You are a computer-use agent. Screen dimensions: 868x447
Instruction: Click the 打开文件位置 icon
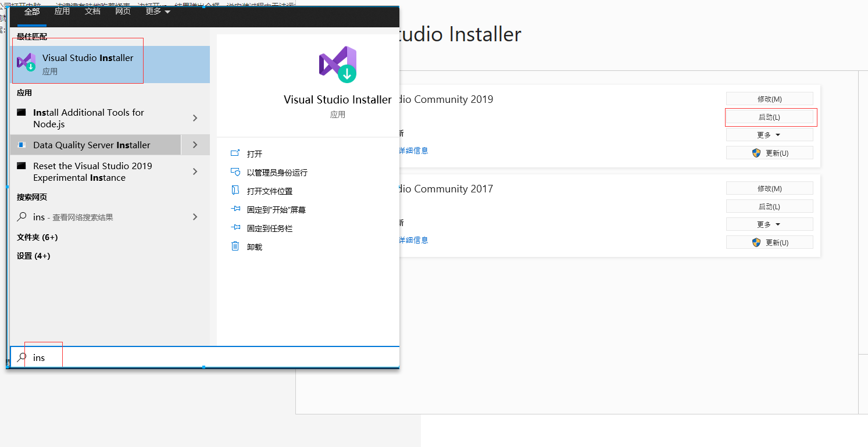[236, 191]
